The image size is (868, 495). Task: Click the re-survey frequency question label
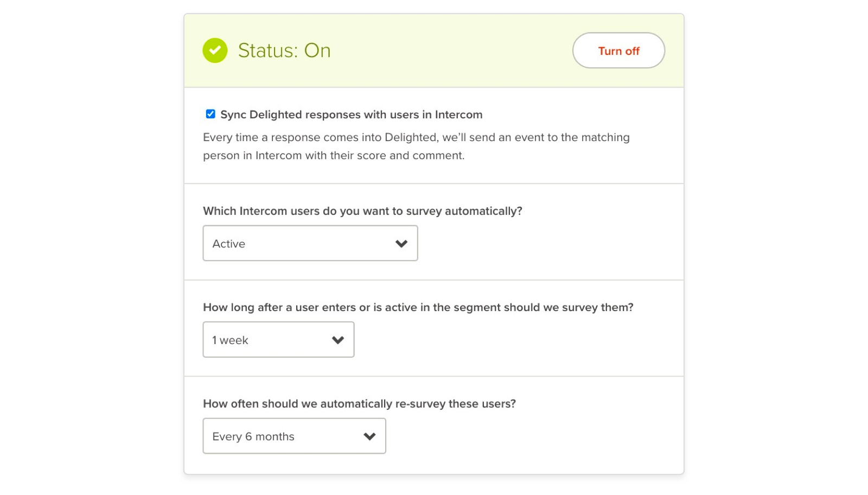[x=360, y=403]
